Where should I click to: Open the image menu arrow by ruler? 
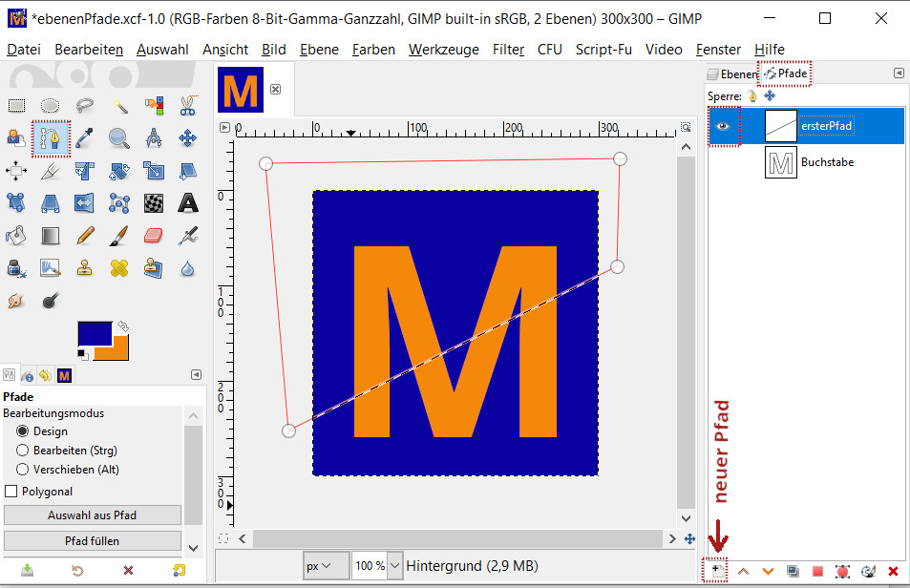tap(224, 128)
